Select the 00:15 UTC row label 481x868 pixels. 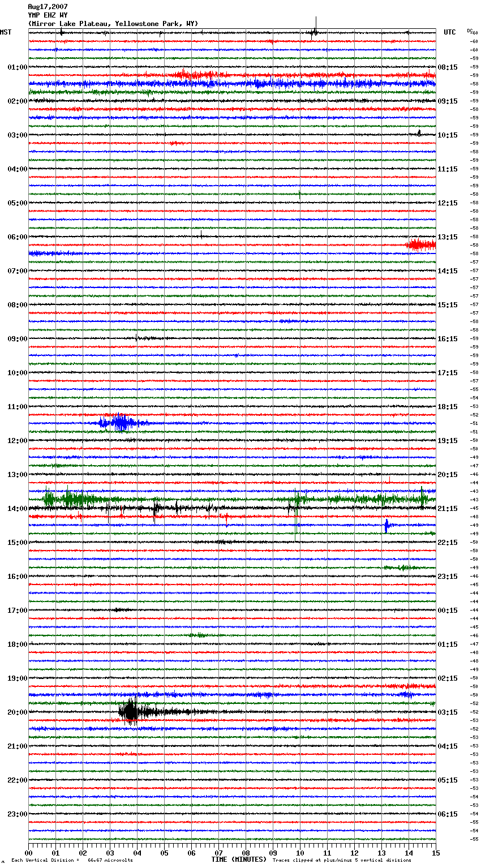(448, 611)
